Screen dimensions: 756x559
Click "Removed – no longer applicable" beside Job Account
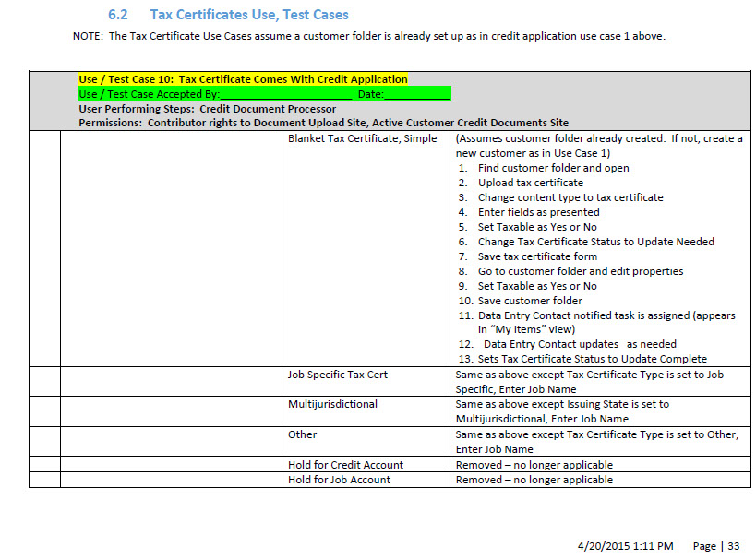pyautogui.click(x=534, y=479)
